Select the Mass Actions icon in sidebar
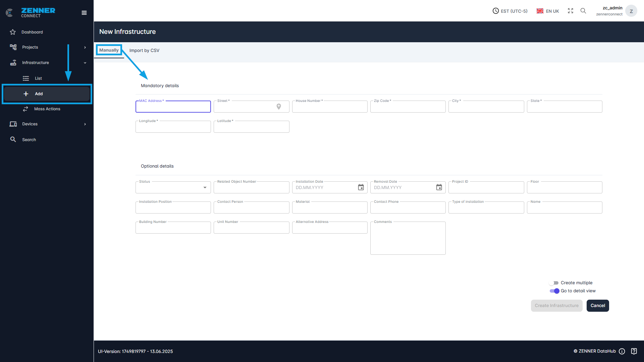 pos(26,109)
